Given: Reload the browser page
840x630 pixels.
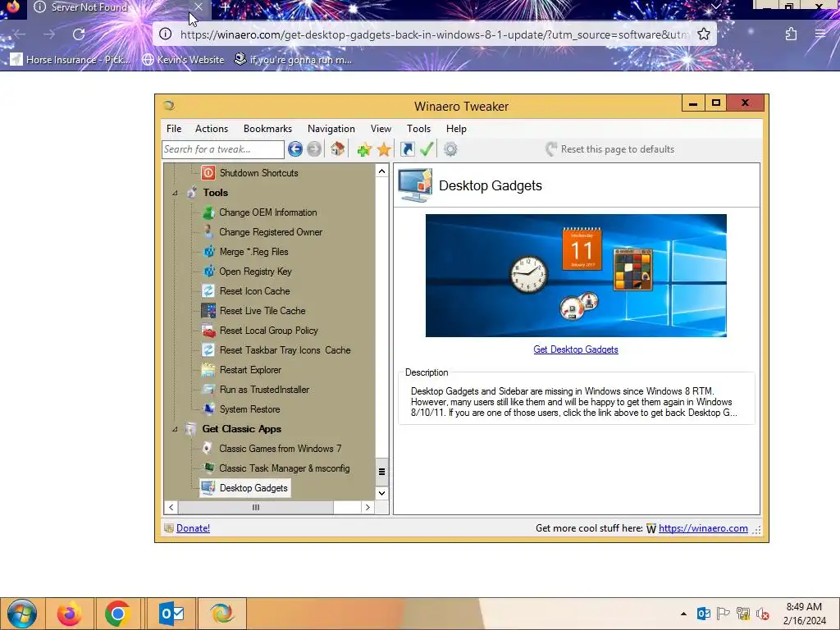Looking at the screenshot, I should (79, 34).
